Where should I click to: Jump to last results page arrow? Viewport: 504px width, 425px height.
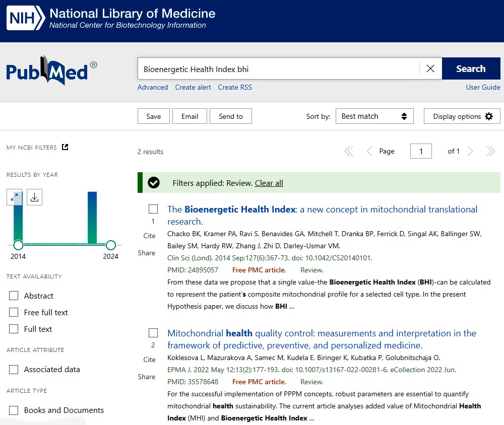490,152
